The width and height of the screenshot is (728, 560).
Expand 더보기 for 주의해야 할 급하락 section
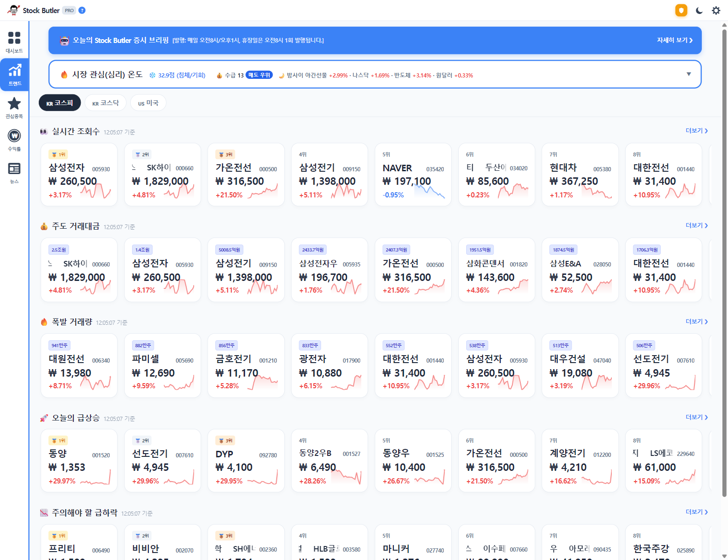pyautogui.click(x=697, y=512)
